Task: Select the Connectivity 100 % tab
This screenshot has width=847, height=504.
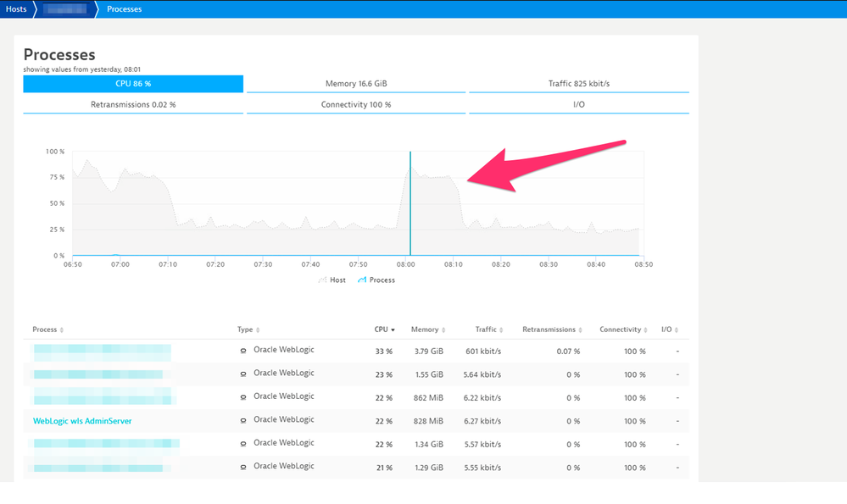Action: pos(356,105)
